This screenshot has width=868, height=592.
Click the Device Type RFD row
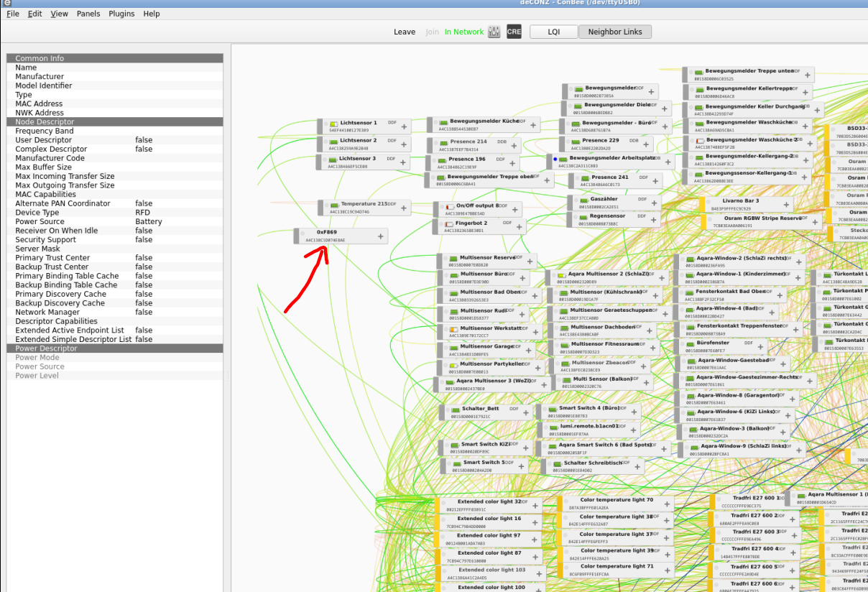click(115, 213)
